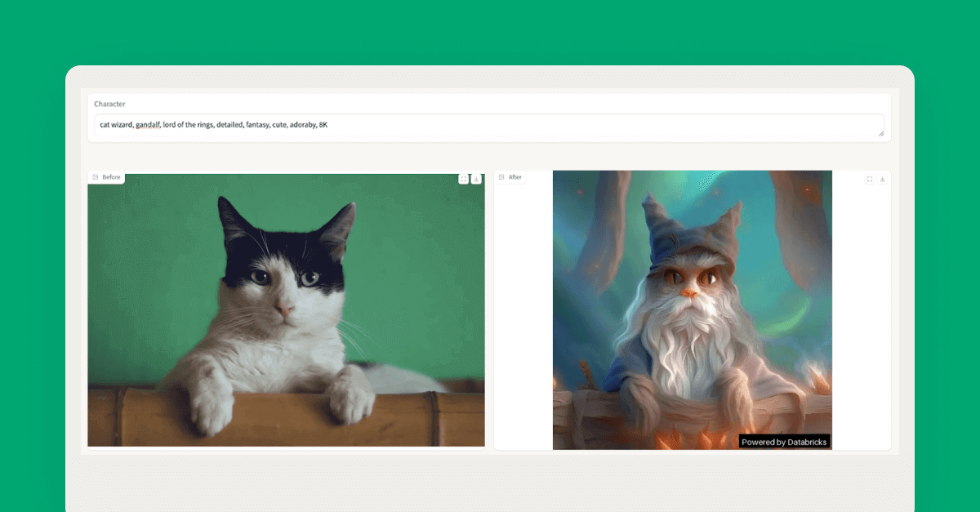Click blank white area left of After image
Viewport: 980px width, 512px height.
point(523,327)
